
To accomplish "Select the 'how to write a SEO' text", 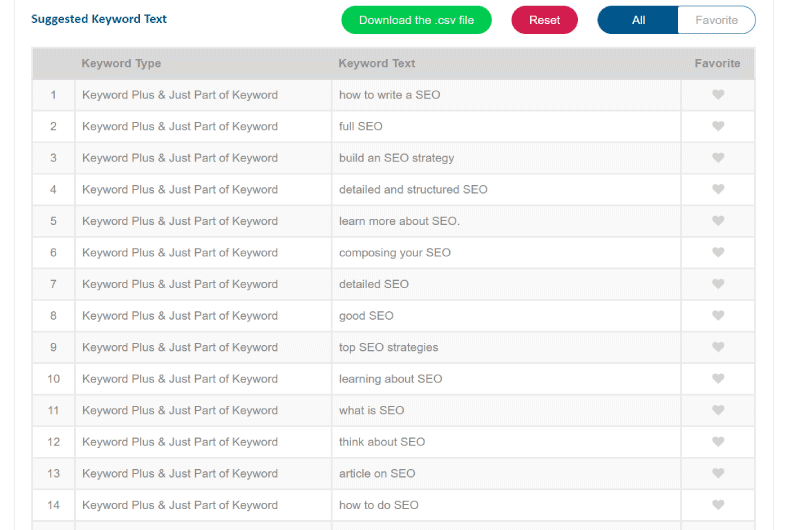I will [390, 95].
